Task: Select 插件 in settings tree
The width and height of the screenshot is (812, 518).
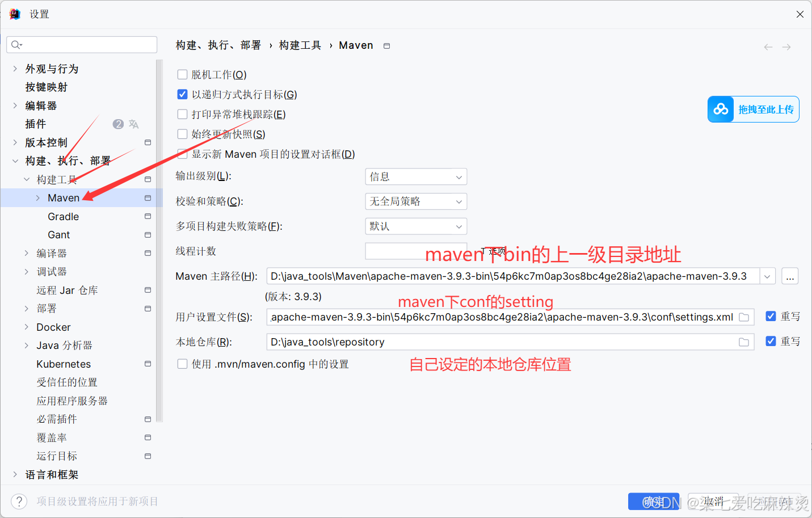Action: point(36,124)
